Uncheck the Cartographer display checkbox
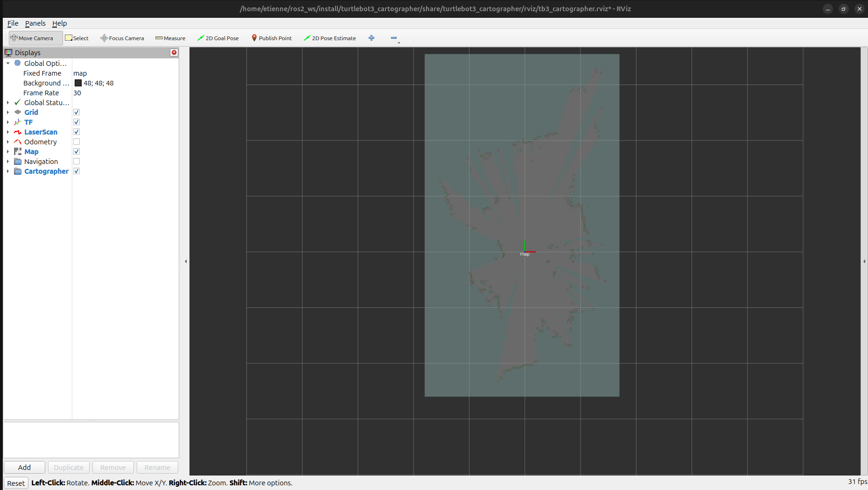This screenshot has width=868, height=490. tap(76, 171)
